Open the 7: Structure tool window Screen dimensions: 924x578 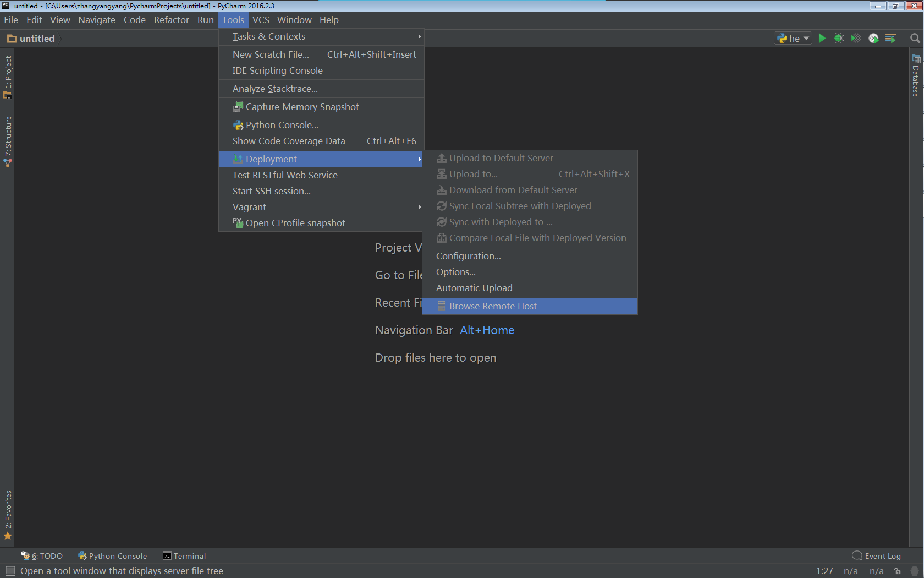click(8, 141)
